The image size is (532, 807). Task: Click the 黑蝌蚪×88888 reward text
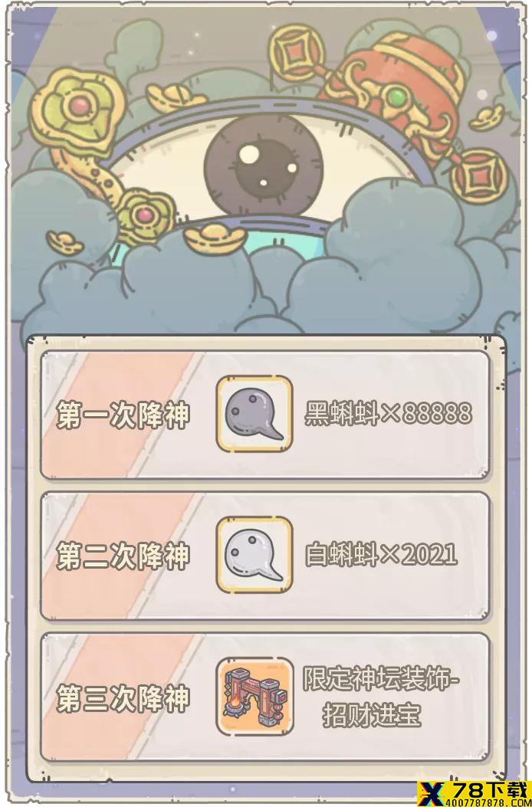[388, 413]
